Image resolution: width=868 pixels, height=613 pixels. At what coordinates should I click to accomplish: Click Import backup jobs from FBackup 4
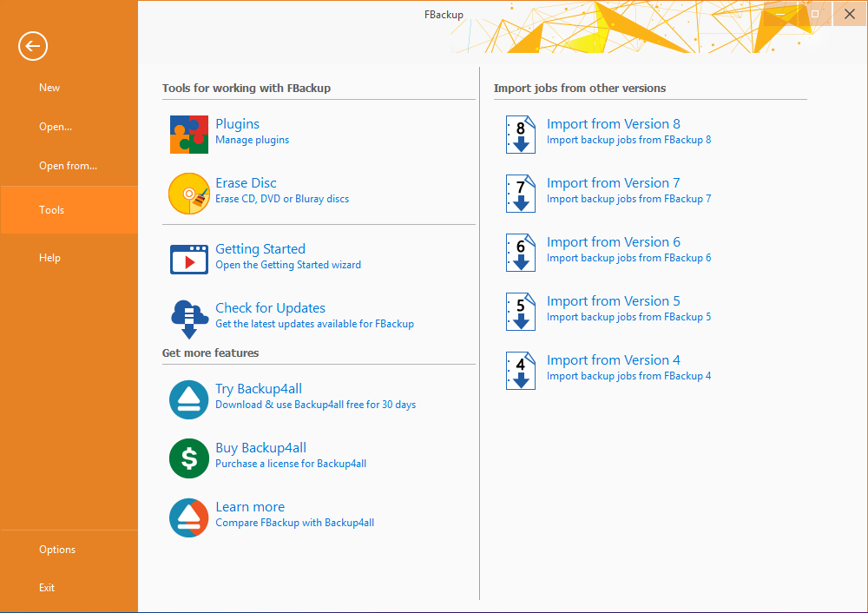click(628, 376)
